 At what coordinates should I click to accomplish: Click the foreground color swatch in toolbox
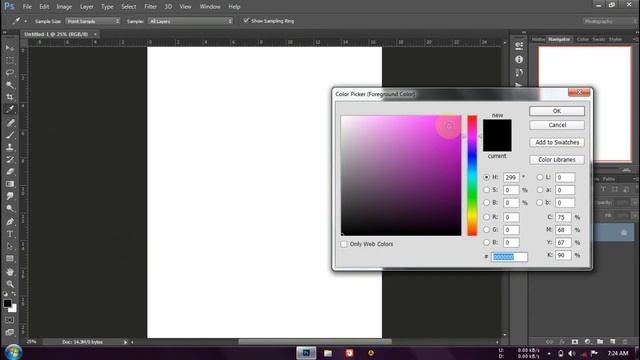7,303
